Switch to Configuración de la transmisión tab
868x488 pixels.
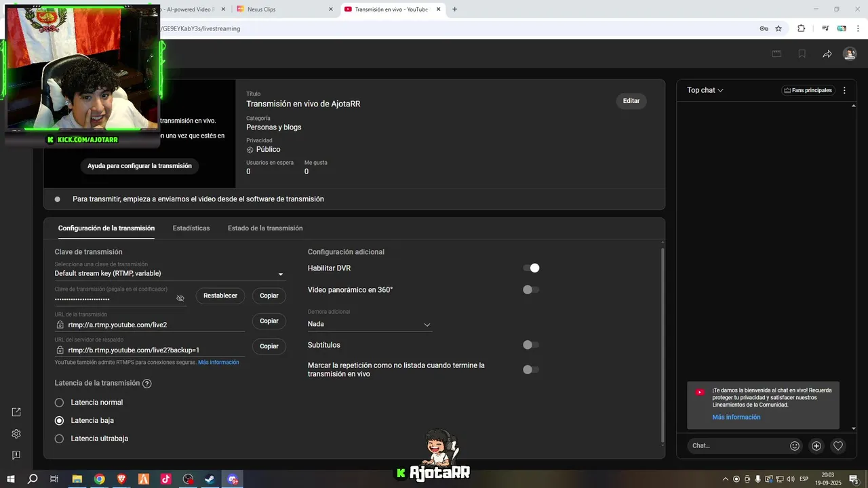coord(106,228)
